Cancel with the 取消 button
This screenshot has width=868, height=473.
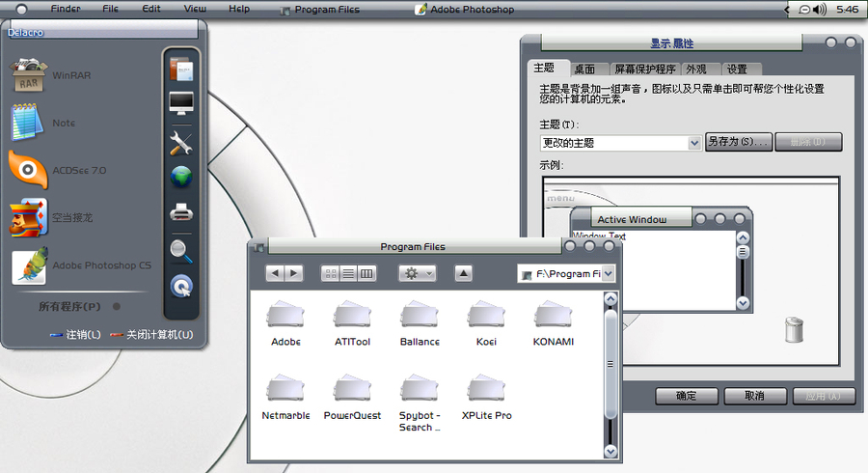point(755,396)
